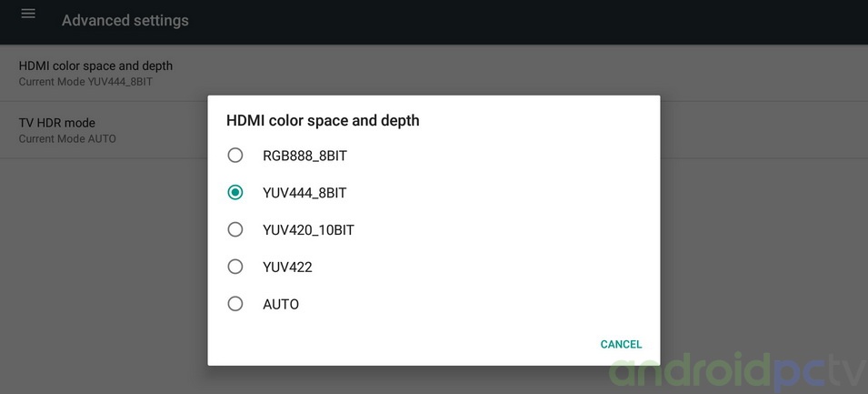Pick the YUV422 radio circle
The image size is (868, 394).
(235, 267)
